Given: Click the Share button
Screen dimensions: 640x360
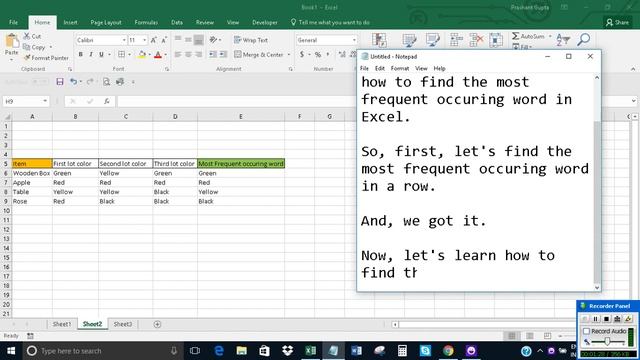Looking at the screenshot, I should 618,22.
